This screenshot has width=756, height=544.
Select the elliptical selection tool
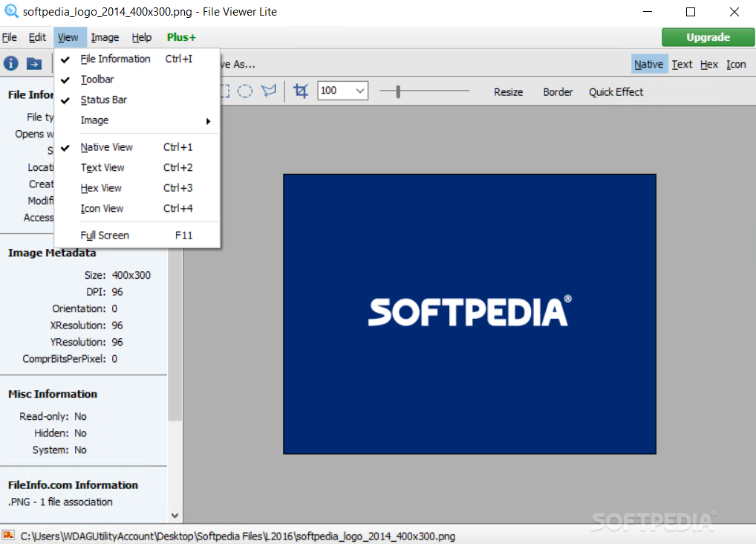[x=245, y=91]
